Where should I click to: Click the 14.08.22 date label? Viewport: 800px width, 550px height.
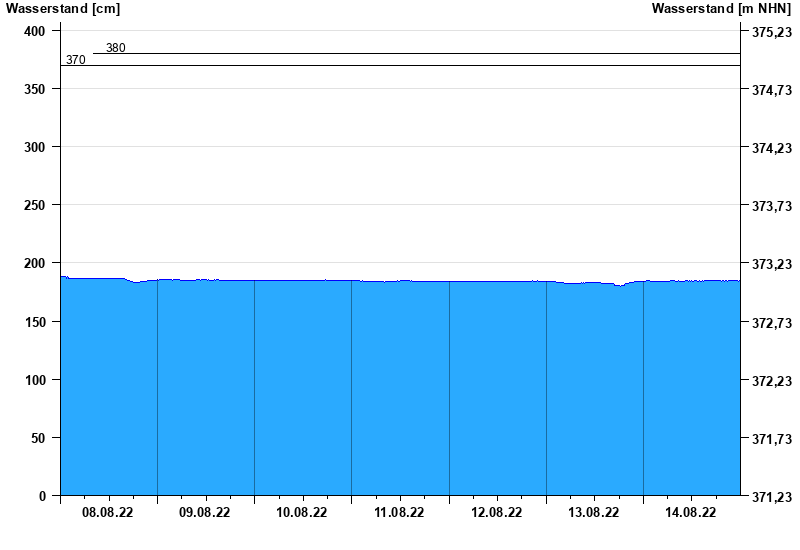click(690, 513)
